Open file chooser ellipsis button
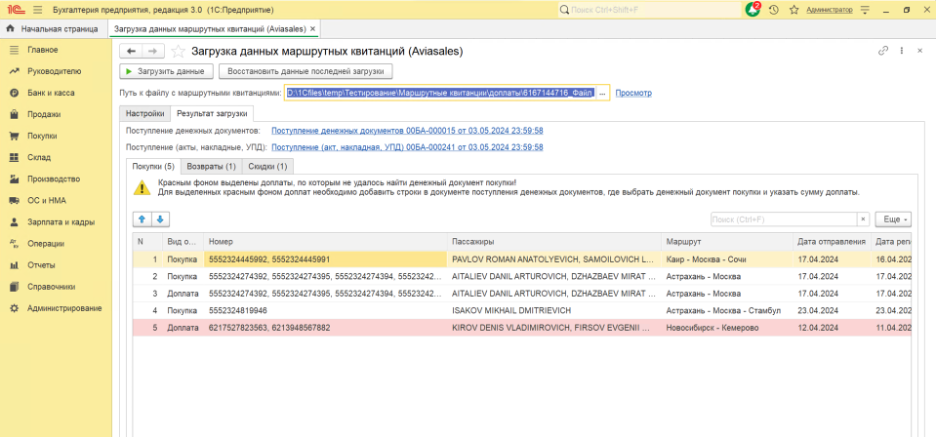 602,94
